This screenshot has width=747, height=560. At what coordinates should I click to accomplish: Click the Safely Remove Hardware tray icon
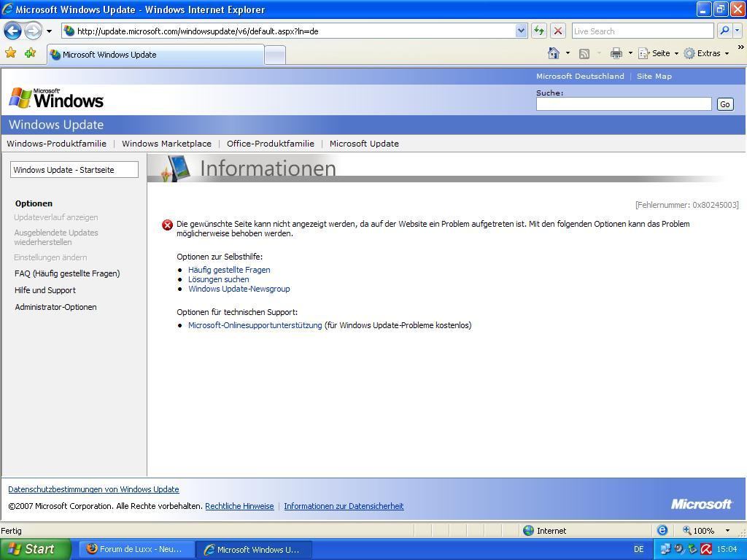(x=692, y=549)
